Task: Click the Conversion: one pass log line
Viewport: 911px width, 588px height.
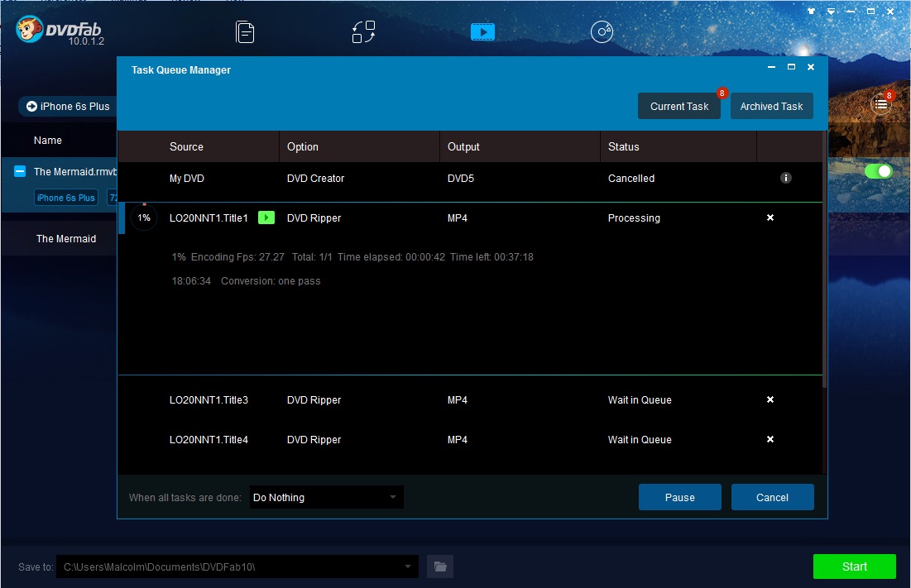Action: point(271,281)
